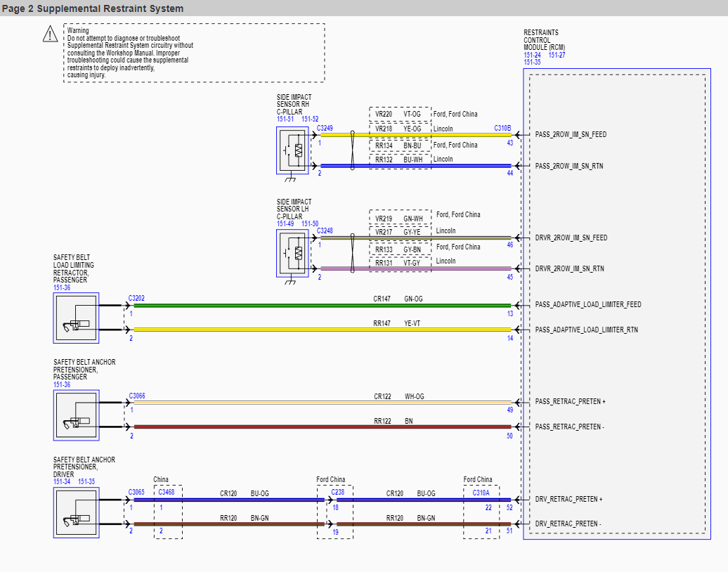Select the Restraints Control Module box
The height and width of the screenshot is (572, 728).
point(616,304)
